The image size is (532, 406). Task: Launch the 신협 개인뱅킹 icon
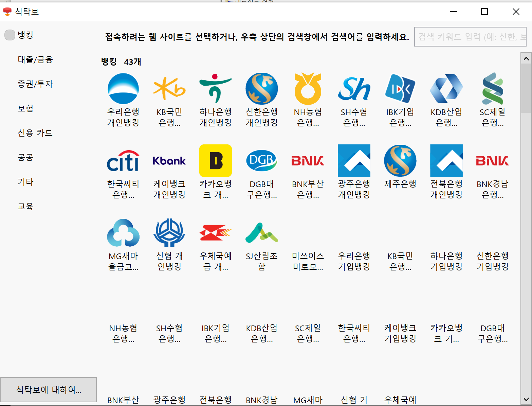pos(169,233)
